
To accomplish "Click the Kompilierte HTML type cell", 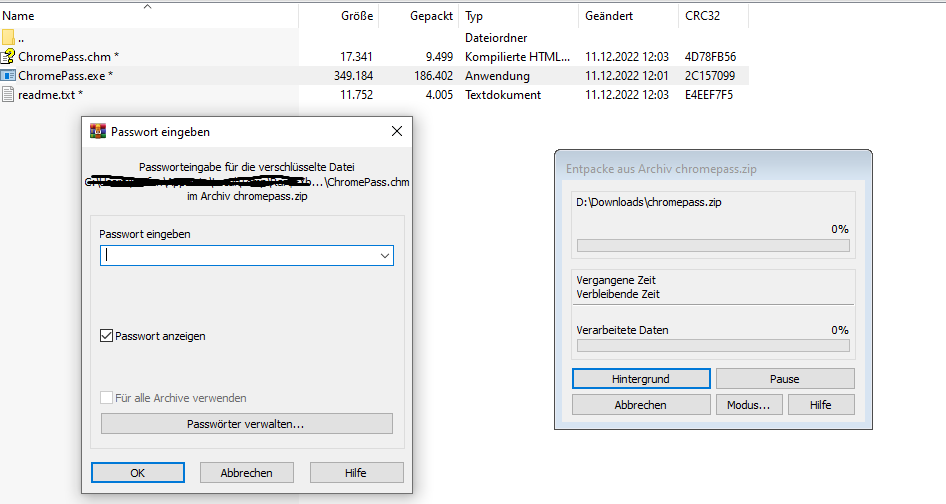I will pyautogui.click(x=517, y=57).
